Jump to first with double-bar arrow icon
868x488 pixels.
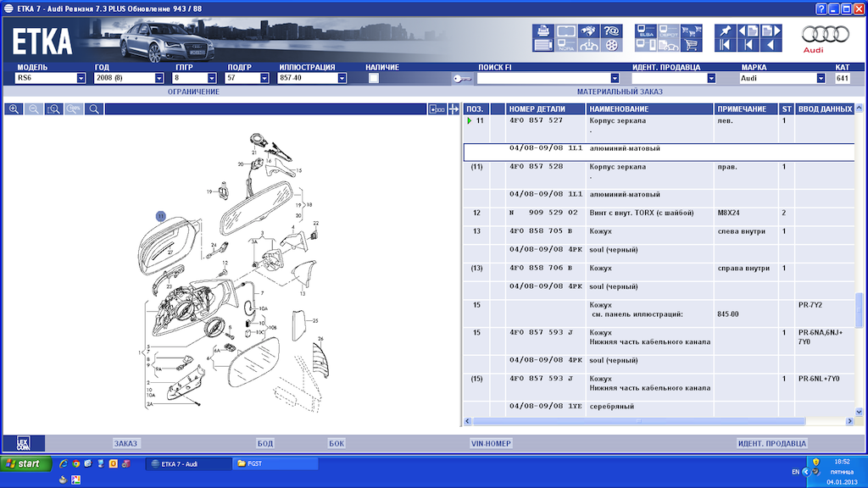(x=726, y=45)
